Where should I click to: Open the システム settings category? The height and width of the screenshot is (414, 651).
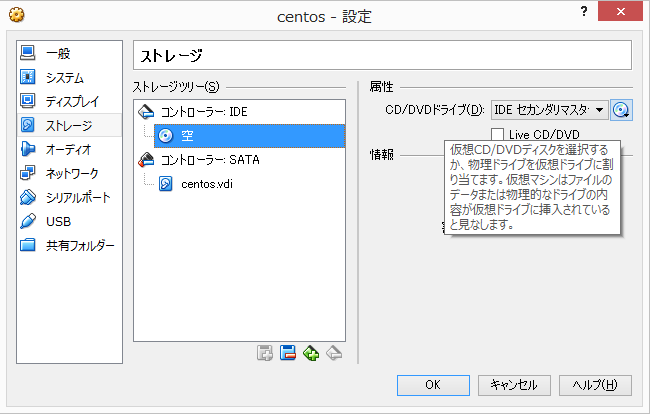pyautogui.click(x=69, y=77)
